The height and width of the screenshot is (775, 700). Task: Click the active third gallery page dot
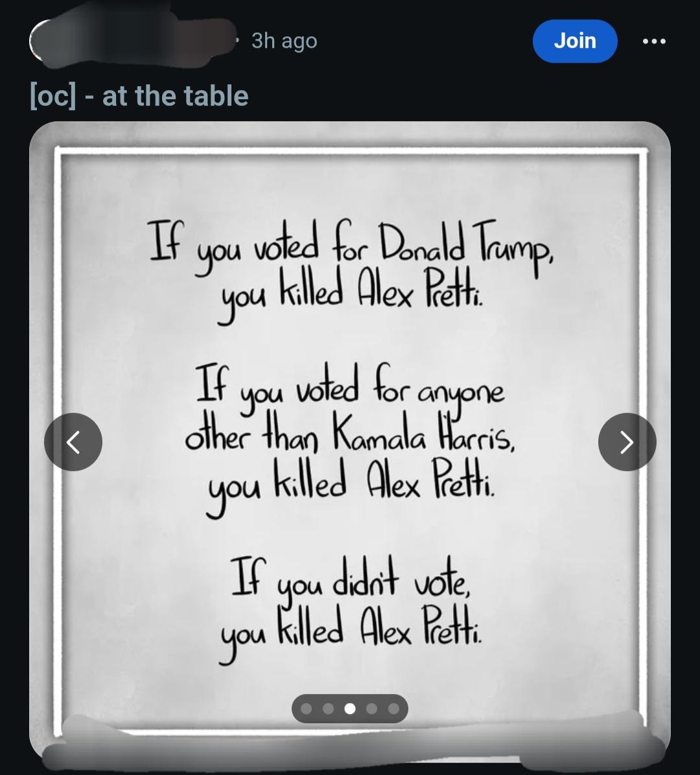tap(350, 709)
